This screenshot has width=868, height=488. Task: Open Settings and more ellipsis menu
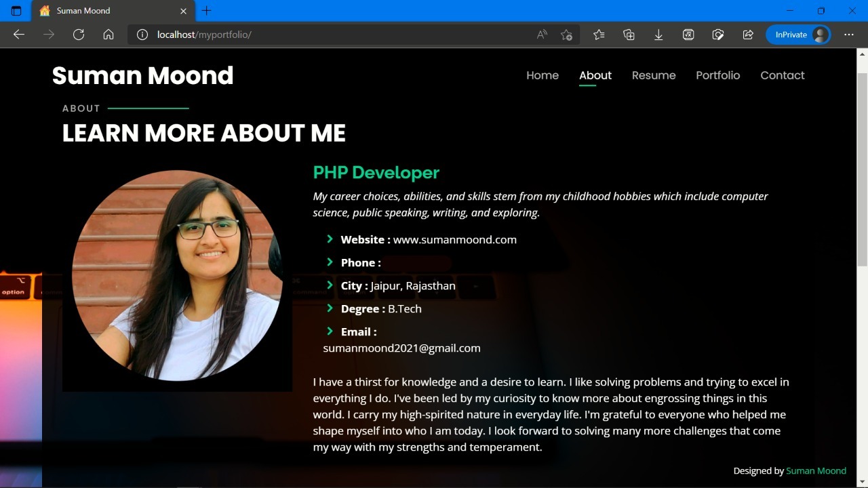point(849,35)
